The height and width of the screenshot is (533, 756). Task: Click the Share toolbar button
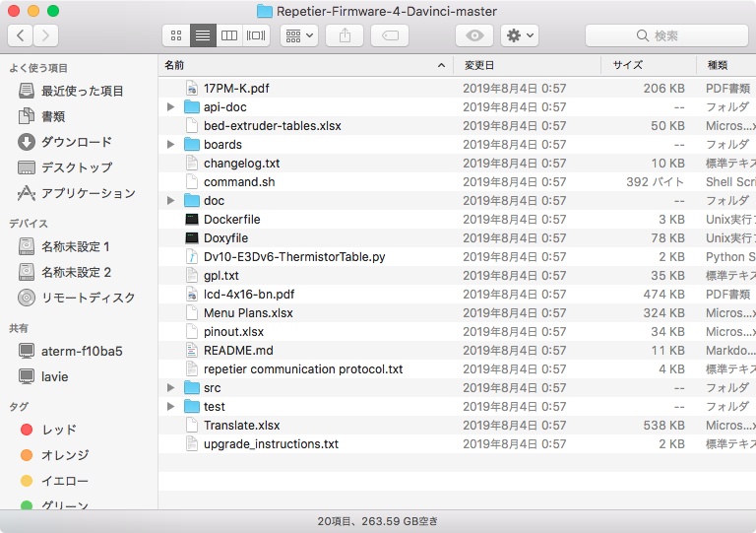344,35
